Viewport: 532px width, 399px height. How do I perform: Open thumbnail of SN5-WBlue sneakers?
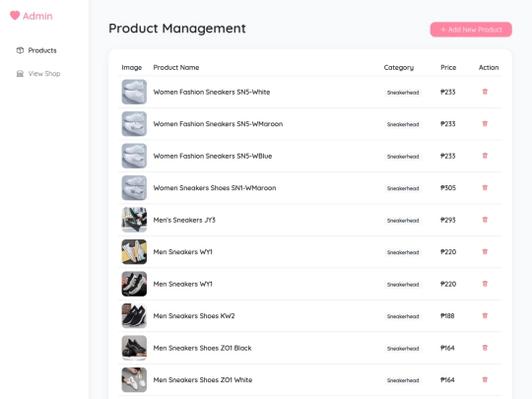(x=134, y=156)
